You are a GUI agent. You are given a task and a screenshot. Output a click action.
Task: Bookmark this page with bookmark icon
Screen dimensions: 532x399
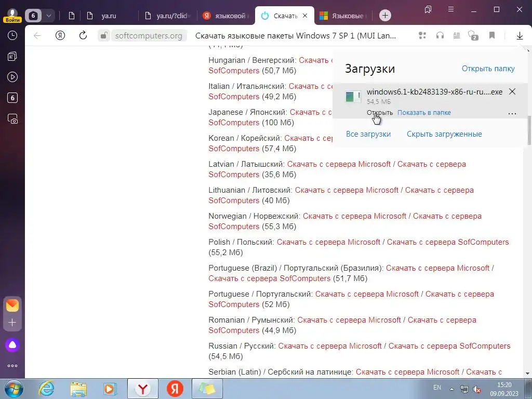coord(492,35)
